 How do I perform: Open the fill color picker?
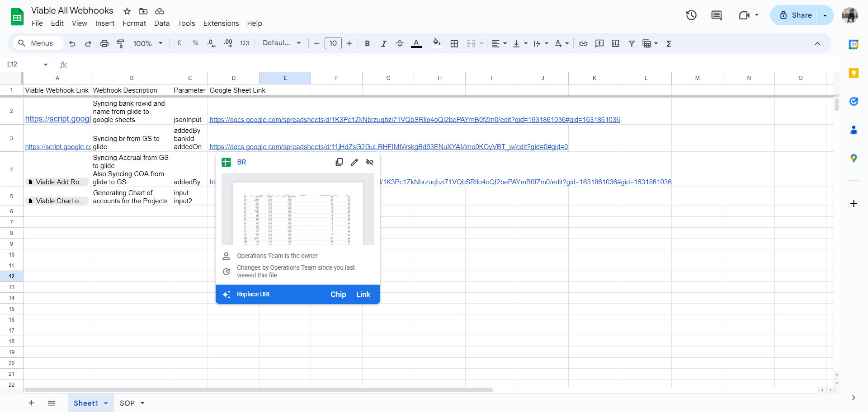[437, 43]
